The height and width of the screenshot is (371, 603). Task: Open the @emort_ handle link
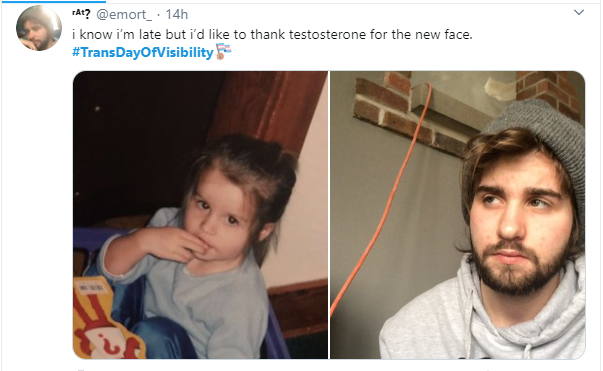(x=123, y=14)
